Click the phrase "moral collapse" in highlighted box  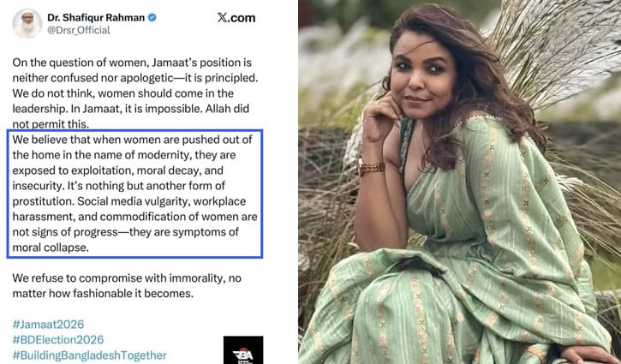click(x=51, y=248)
